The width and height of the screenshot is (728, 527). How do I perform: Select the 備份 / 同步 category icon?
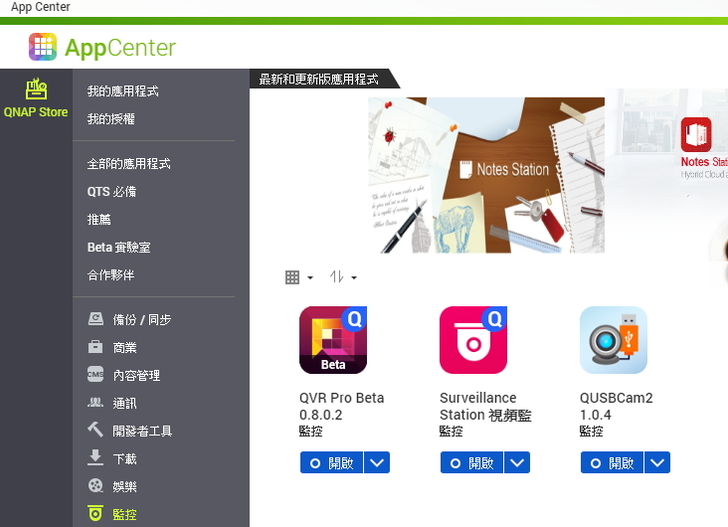[x=96, y=319]
